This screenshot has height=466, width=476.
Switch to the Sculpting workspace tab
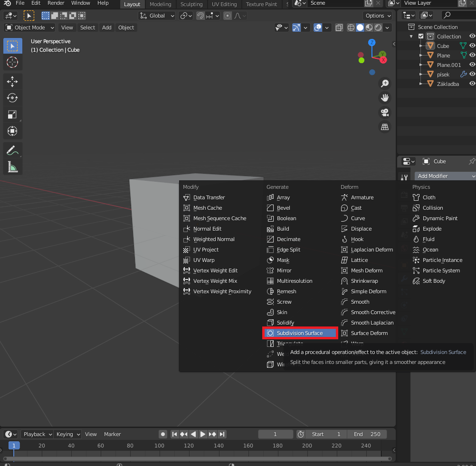[x=191, y=4]
